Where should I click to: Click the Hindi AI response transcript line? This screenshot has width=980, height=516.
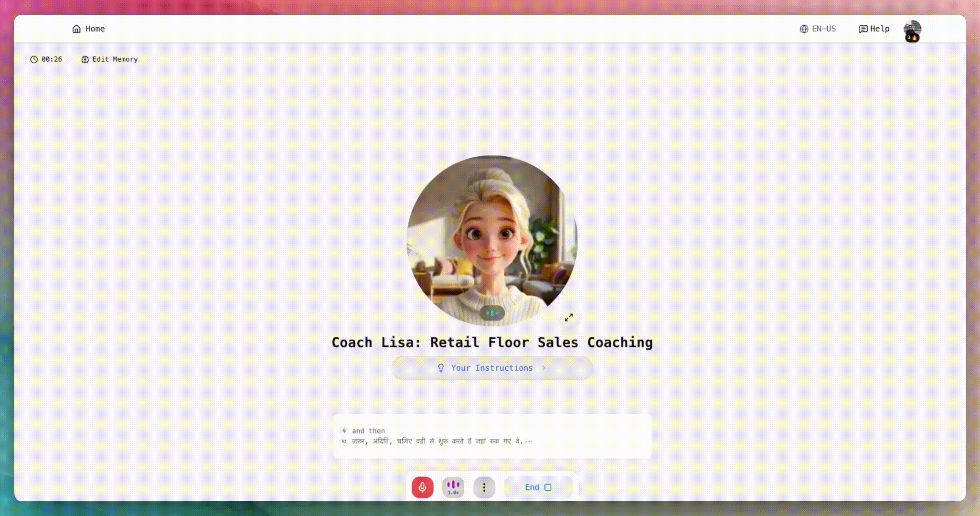pos(442,441)
